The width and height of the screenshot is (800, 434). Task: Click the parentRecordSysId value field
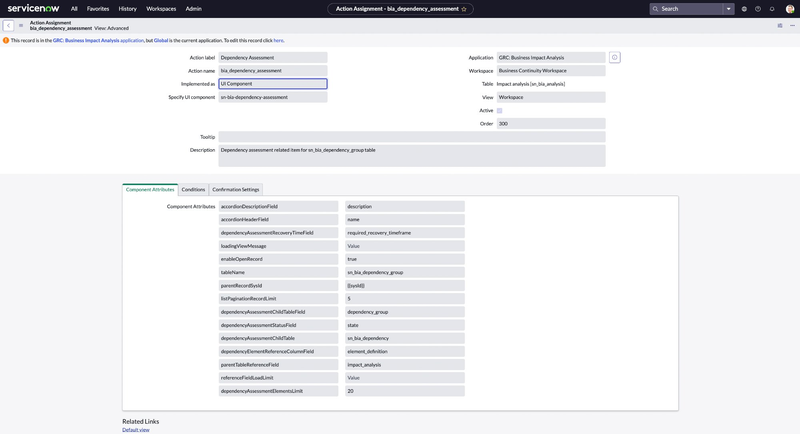405,286
